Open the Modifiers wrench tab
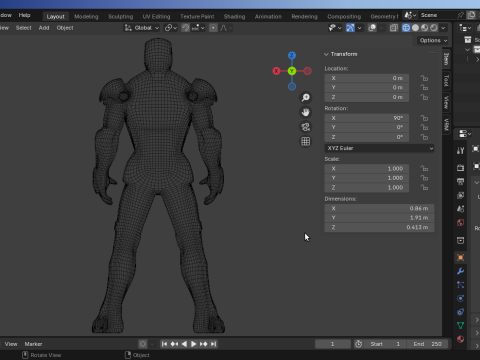Viewport: 480px width, 360px height. [x=460, y=271]
